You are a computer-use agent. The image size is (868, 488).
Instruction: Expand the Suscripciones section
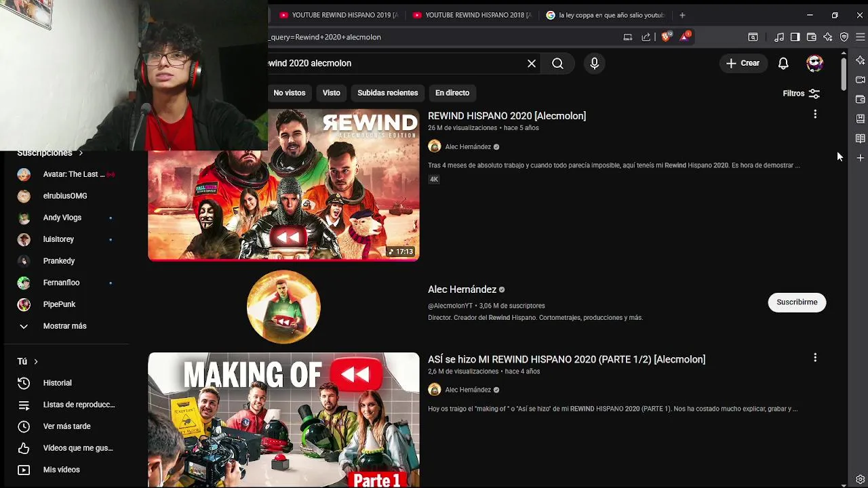pyautogui.click(x=50, y=153)
